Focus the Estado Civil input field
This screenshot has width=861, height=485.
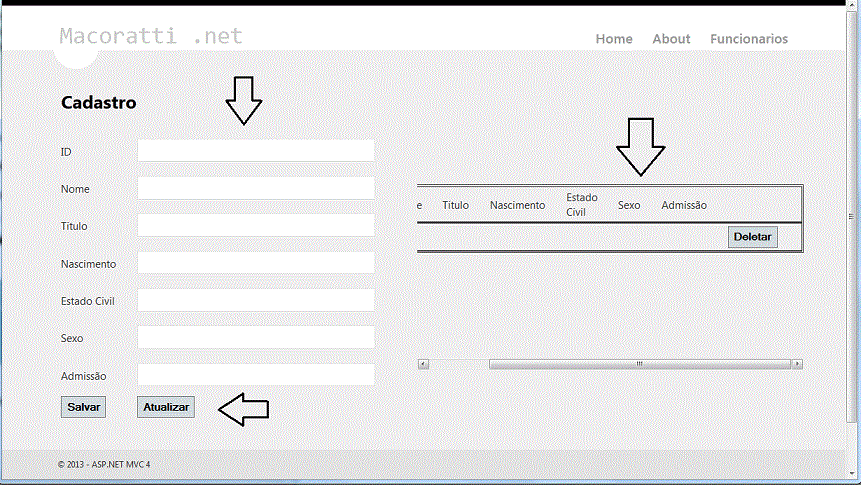[x=256, y=300]
